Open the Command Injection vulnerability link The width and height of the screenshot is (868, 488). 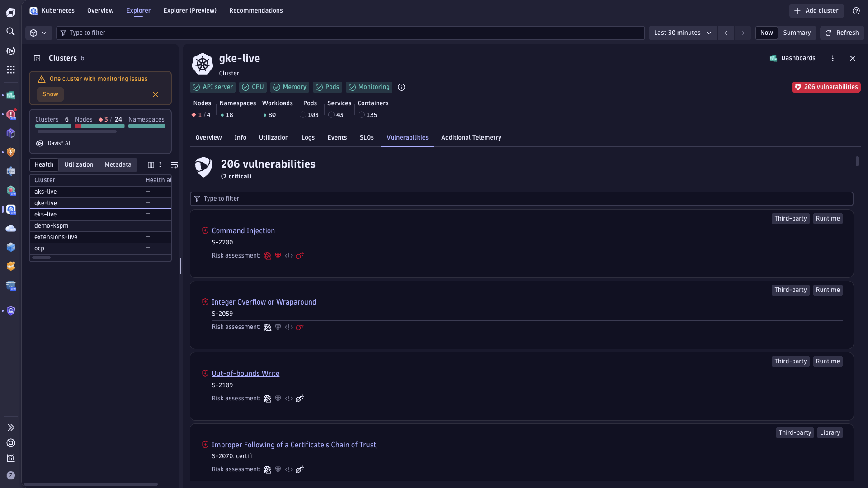(x=243, y=231)
